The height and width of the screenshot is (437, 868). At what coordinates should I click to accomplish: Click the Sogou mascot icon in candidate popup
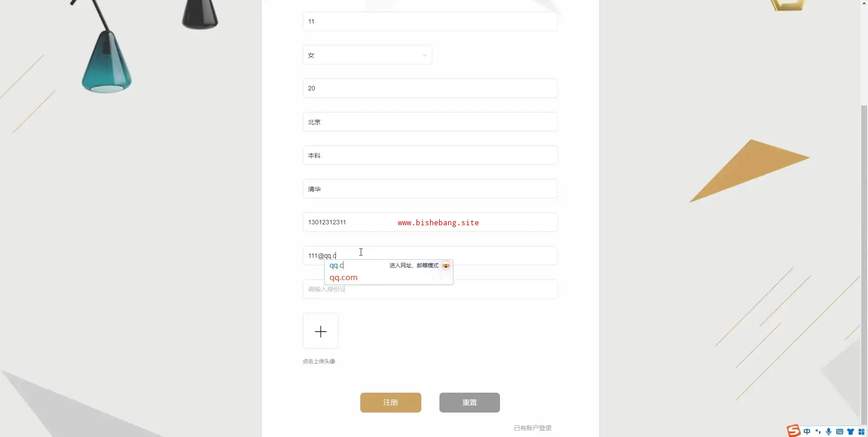coord(446,266)
